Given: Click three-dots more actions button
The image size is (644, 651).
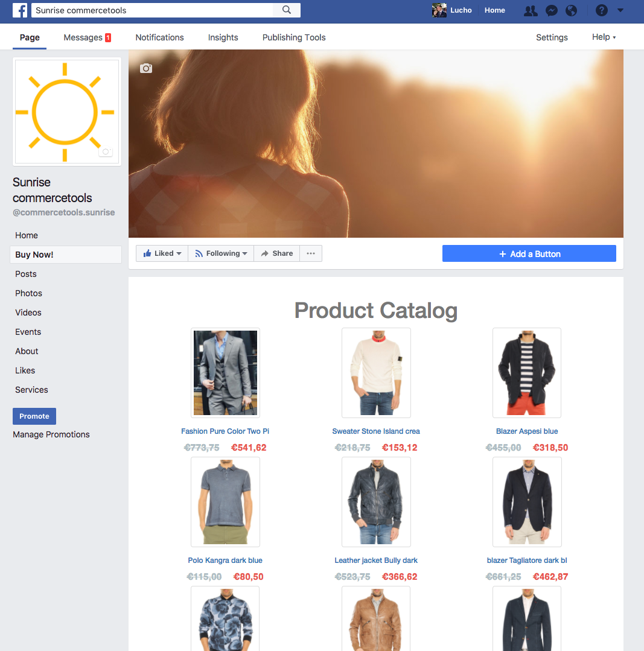Looking at the screenshot, I should click(311, 253).
